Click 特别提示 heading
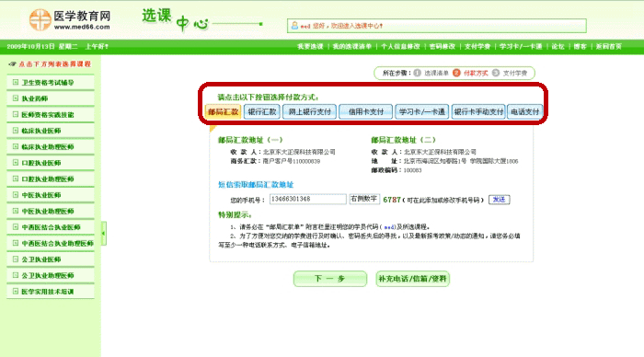This screenshot has width=644, height=357. tap(235, 215)
